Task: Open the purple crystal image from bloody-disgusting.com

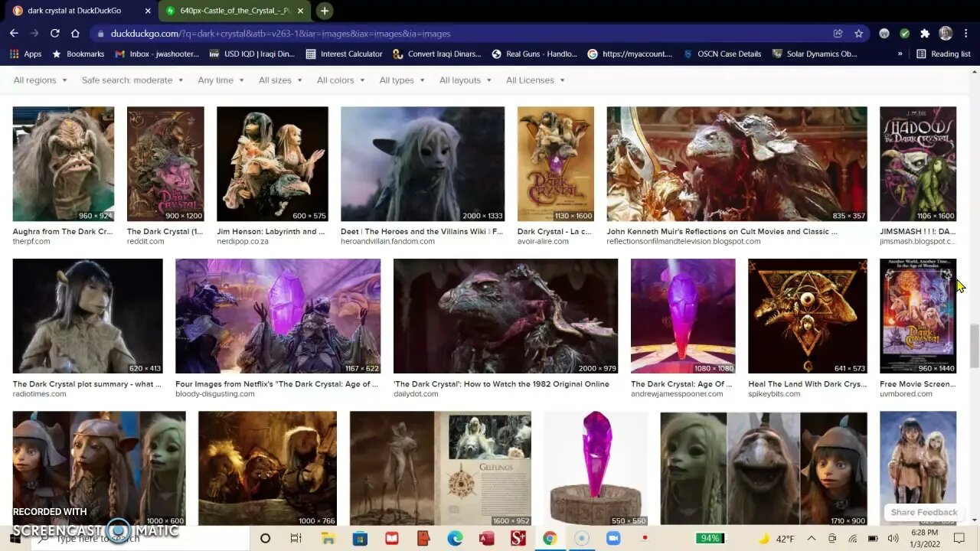Action: pos(278,316)
